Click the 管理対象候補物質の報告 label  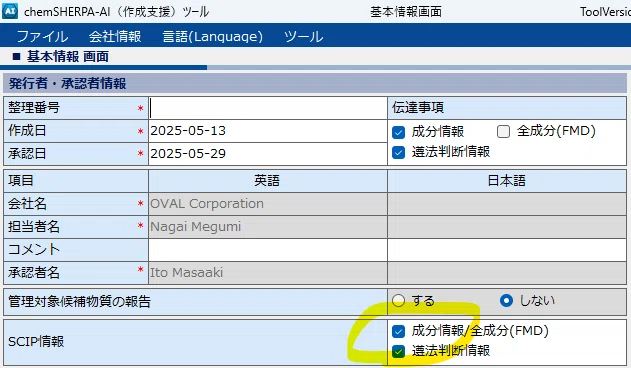coord(79,302)
